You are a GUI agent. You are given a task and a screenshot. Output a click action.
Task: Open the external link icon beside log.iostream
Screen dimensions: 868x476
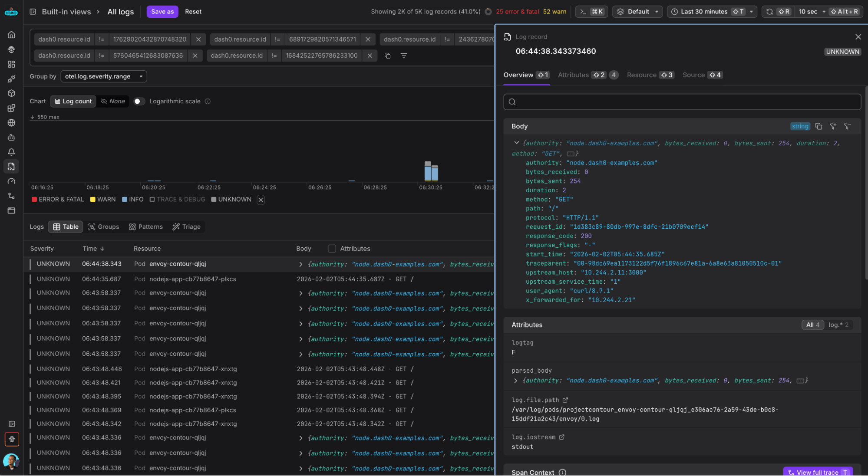pyautogui.click(x=561, y=437)
